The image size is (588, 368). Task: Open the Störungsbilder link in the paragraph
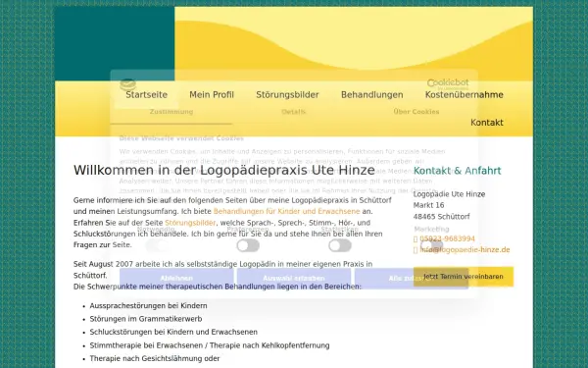point(190,223)
